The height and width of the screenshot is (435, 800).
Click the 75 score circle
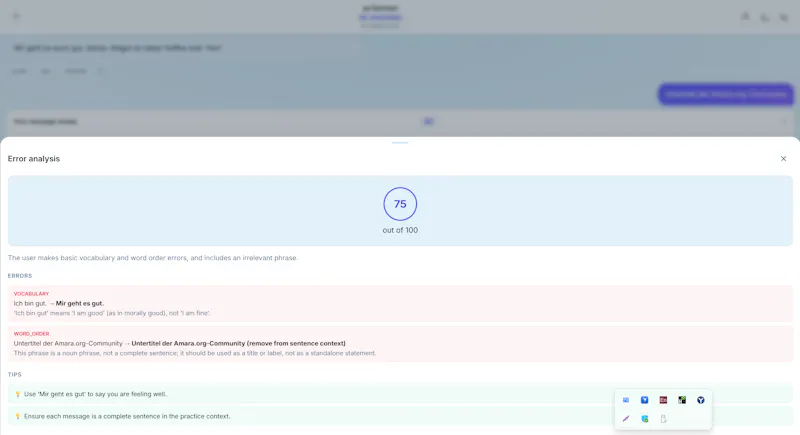pos(400,204)
